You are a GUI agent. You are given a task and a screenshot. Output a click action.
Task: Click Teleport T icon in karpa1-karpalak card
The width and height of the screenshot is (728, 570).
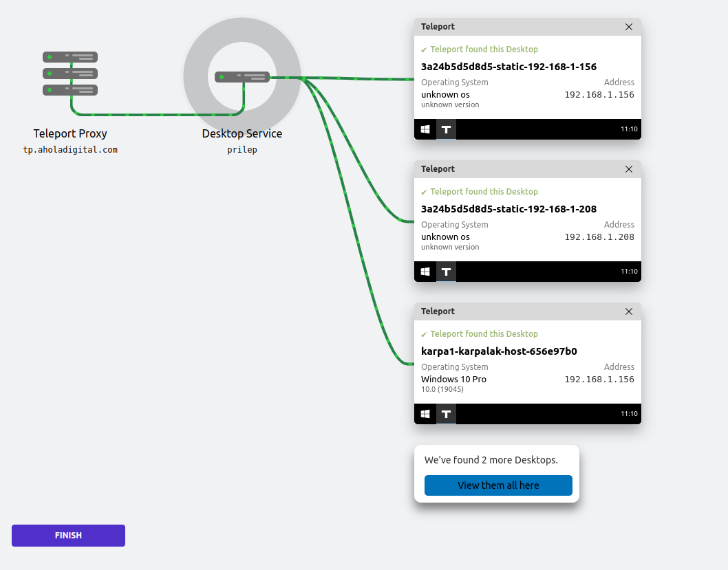(446, 414)
